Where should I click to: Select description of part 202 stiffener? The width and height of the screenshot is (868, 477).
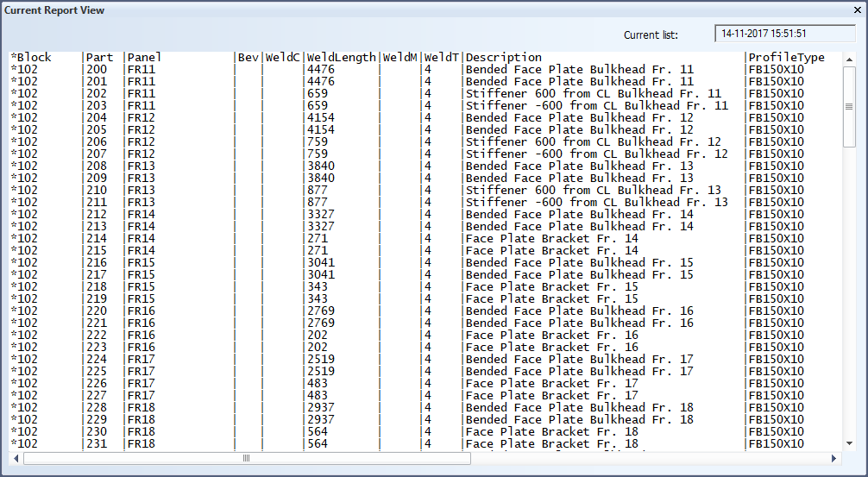click(x=593, y=94)
